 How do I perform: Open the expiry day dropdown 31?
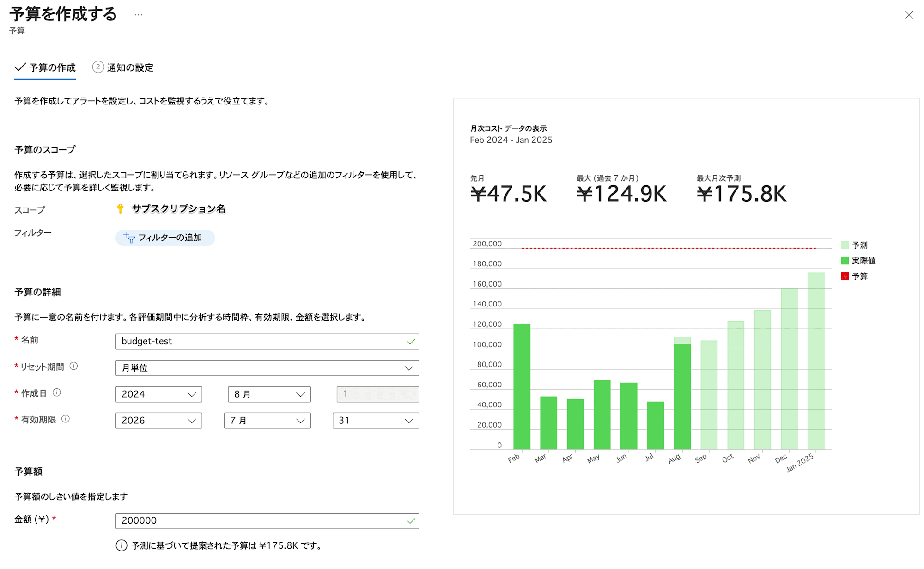tap(376, 421)
